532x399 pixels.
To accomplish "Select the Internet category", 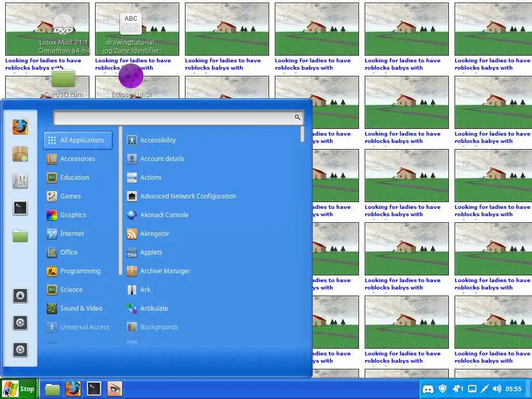I will tap(78, 233).
